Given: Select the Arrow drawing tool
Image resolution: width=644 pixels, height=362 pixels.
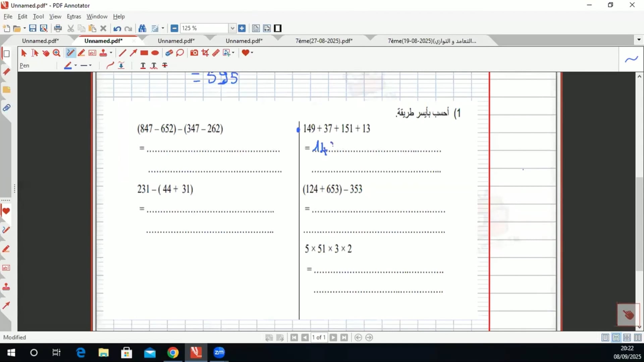Looking at the screenshot, I should [x=133, y=53].
